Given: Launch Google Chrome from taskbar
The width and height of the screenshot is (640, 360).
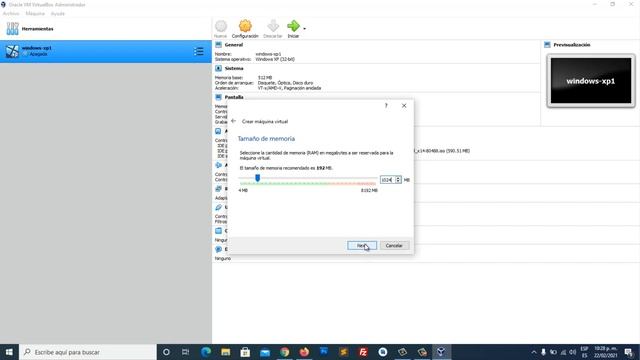Looking at the screenshot, I should coord(284,352).
